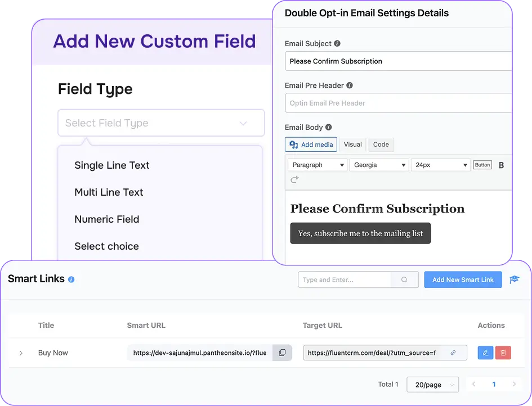Click the link icon next to the Target URL
The image size is (532, 406).
[454, 353]
